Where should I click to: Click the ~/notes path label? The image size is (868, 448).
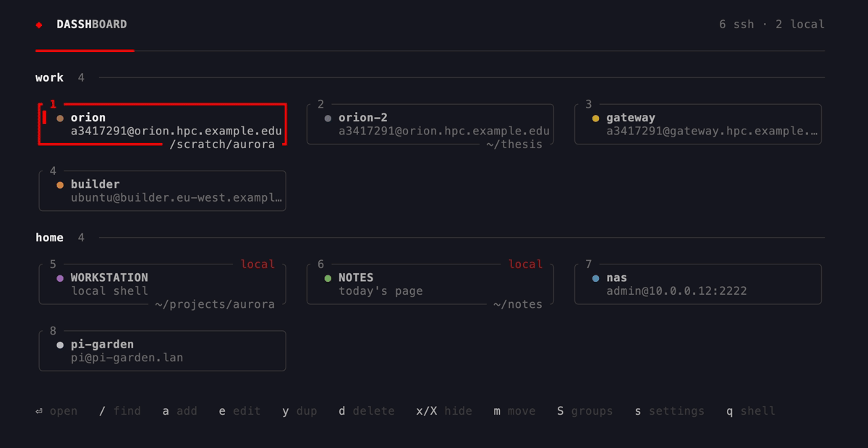518,304
